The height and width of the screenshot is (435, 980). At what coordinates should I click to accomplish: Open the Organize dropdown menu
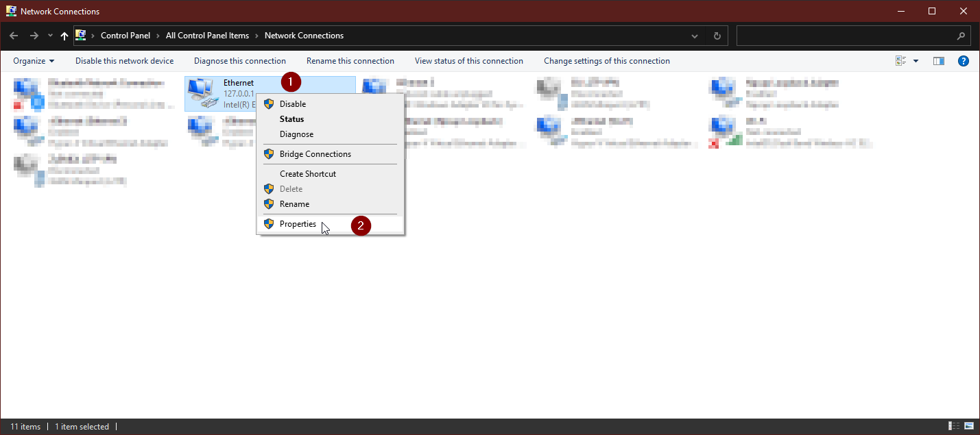click(33, 61)
